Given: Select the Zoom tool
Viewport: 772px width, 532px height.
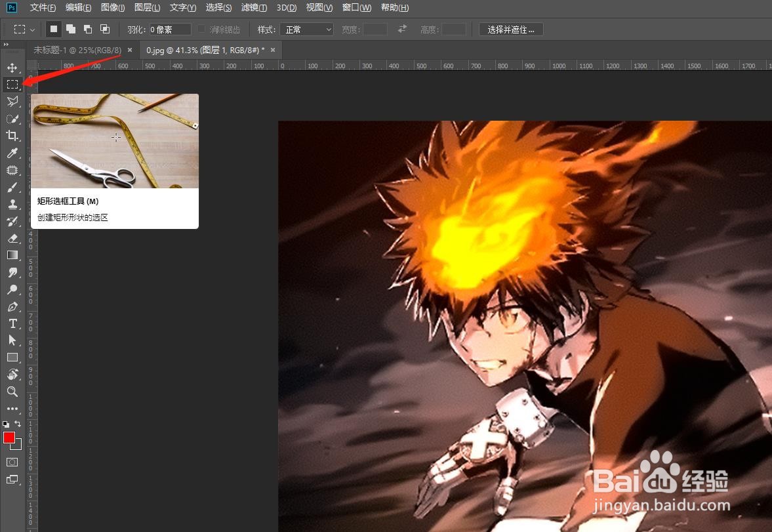Looking at the screenshot, I should pyautogui.click(x=12, y=392).
